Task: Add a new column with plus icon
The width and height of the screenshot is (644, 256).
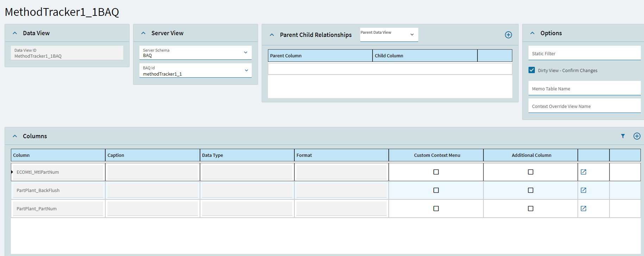Action: pos(637,136)
